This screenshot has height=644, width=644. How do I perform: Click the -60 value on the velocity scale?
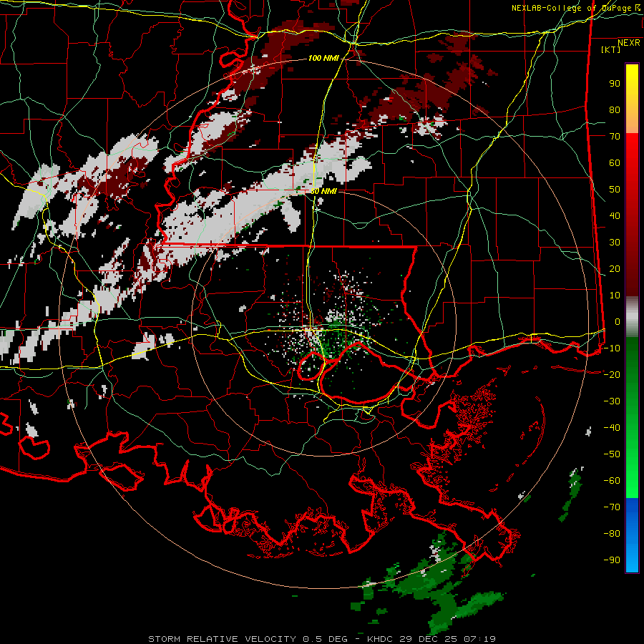point(612,481)
